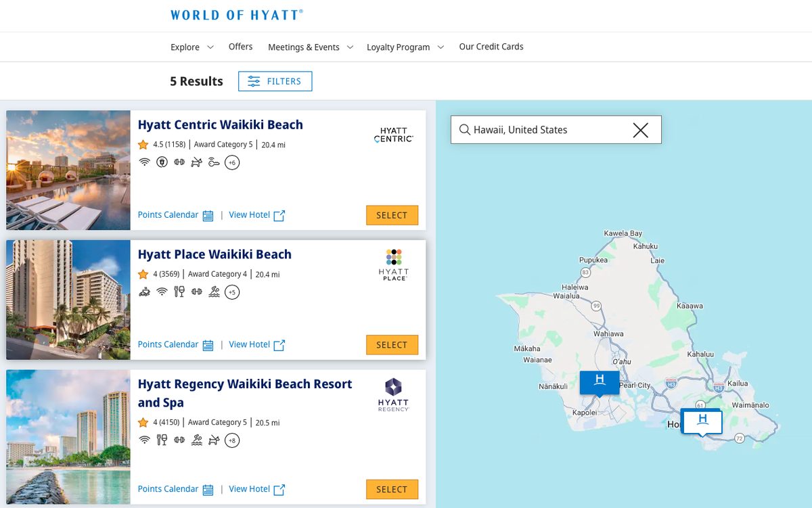812x508 pixels.
Task: Open Hyatt Regency Waikiki Beach Resort title
Action: (x=245, y=393)
